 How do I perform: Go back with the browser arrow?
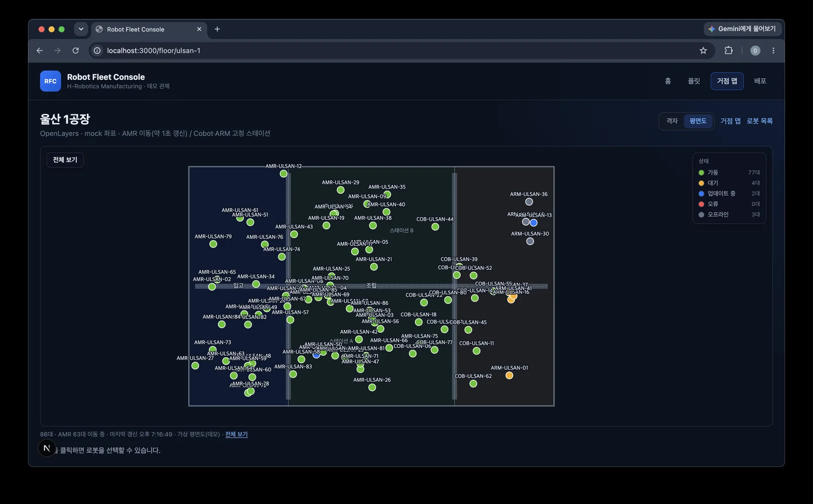pyautogui.click(x=40, y=51)
